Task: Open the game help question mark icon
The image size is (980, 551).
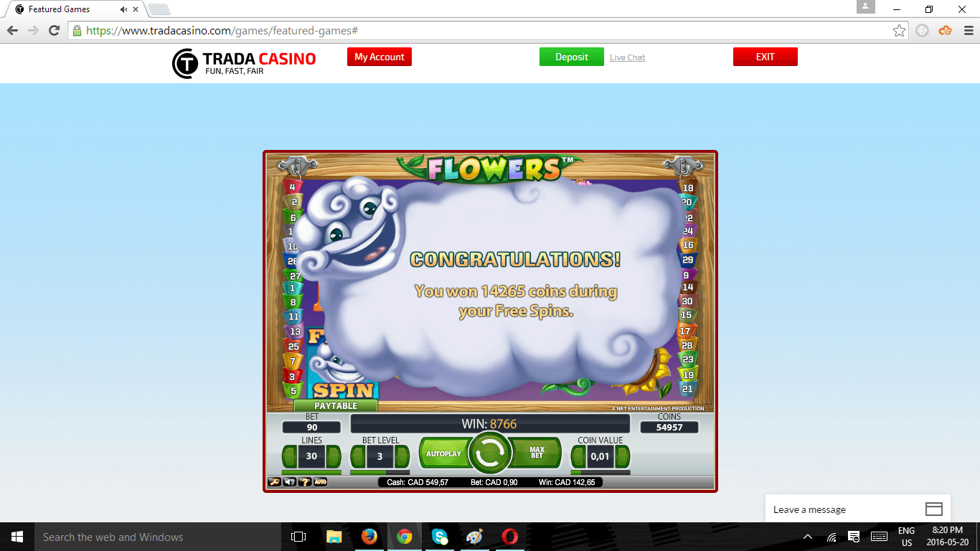Action: pyautogui.click(x=304, y=482)
